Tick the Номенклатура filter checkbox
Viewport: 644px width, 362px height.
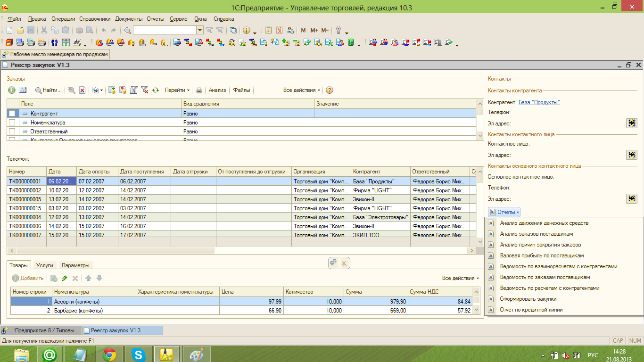tap(12, 122)
